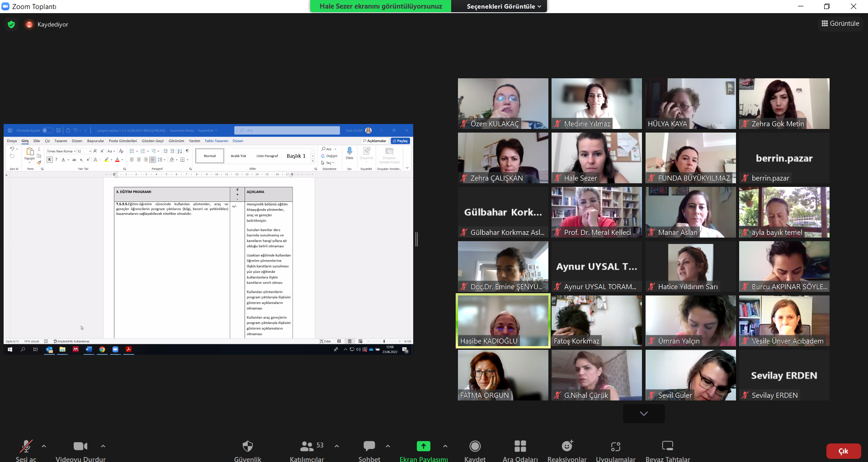The height and width of the screenshot is (462, 868).
Task: Open Uygulamalar apps icon
Action: click(x=616, y=447)
